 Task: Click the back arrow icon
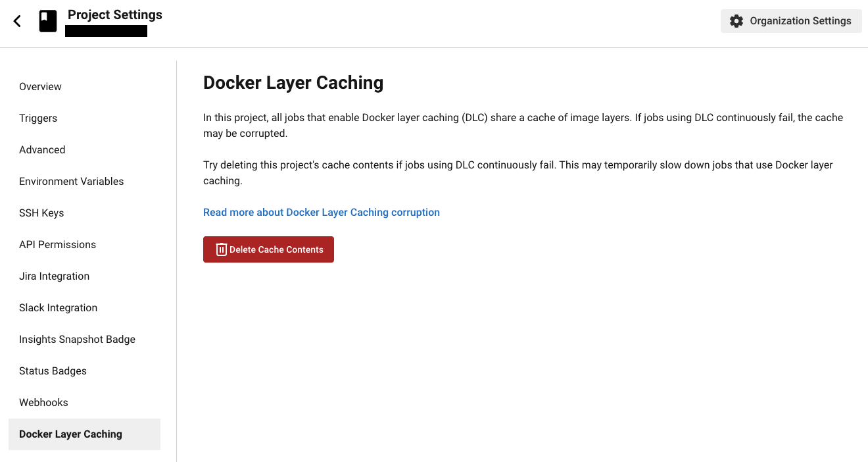(17, 21)
